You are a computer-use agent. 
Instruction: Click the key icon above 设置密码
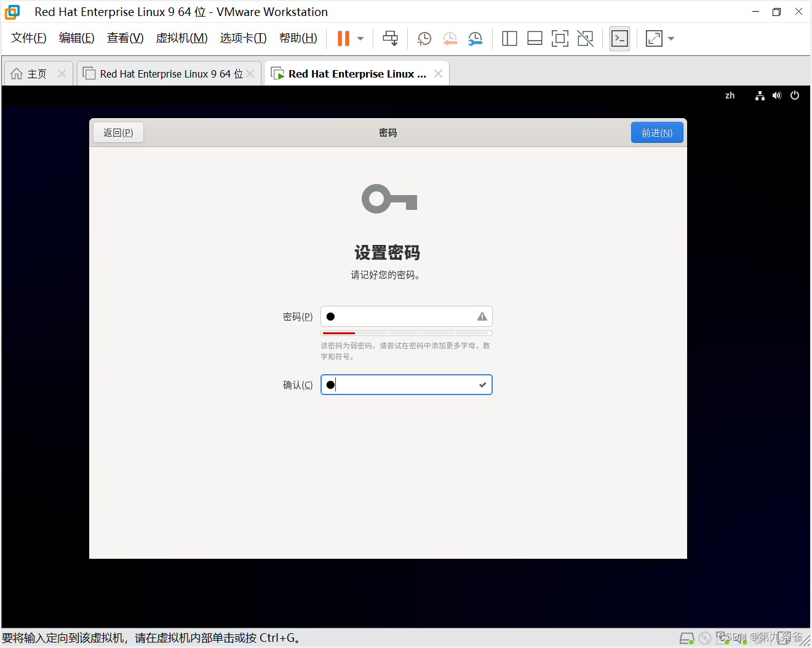tap(389, 199)
